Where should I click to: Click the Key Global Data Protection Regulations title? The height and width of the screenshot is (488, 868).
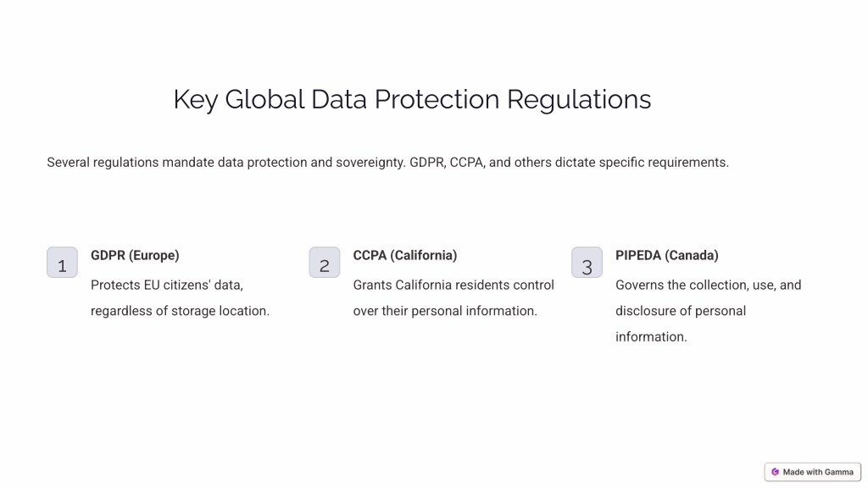click(x=413, y=100)
